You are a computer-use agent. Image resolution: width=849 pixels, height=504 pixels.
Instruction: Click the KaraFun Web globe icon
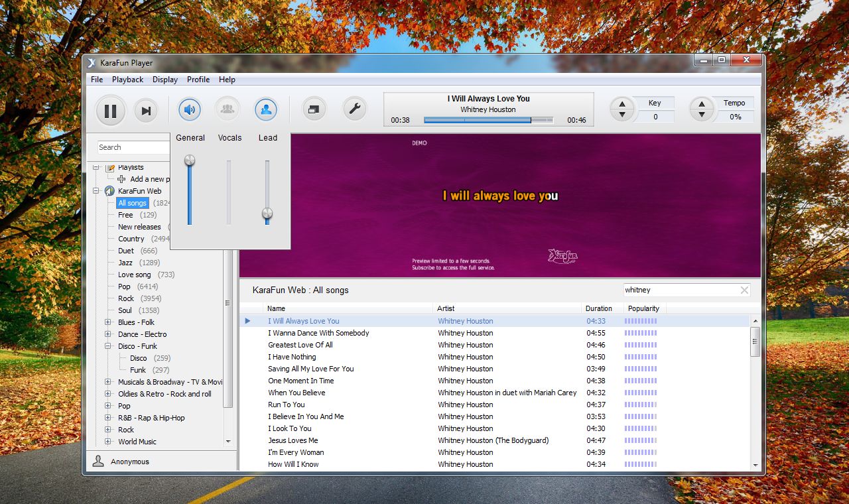[109, 191]
